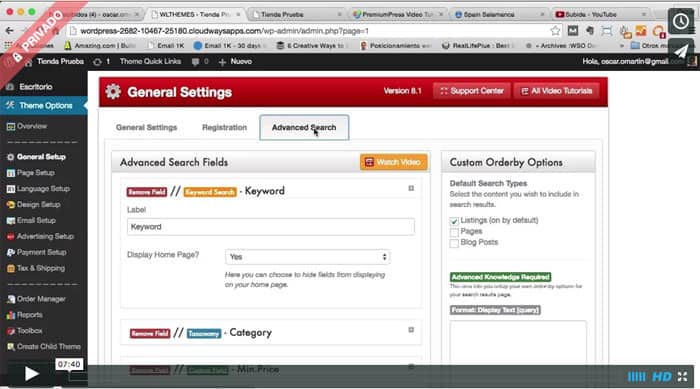Viewport: 700px width, 389px height.
Task: Open Amazing.com bookmark
Action: coord(100,46)
